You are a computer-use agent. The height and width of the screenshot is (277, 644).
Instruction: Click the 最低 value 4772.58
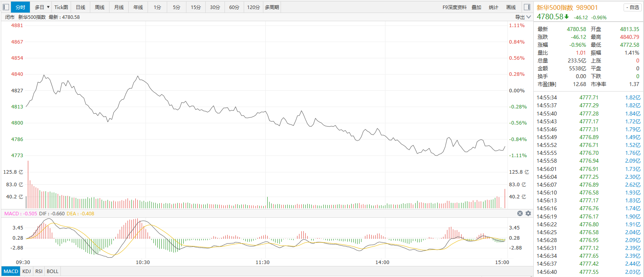(x=629, y=45)
